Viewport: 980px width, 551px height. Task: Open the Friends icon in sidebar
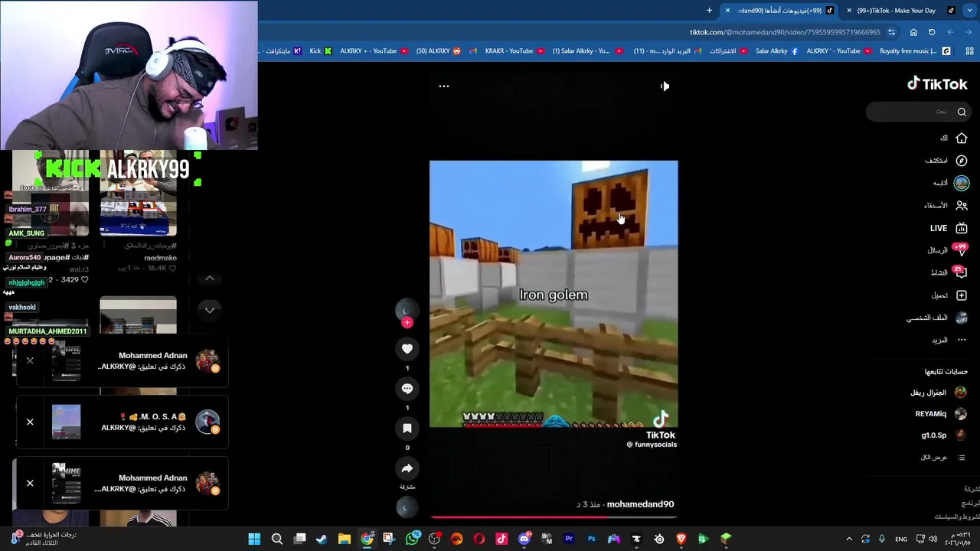coord(962,205)
